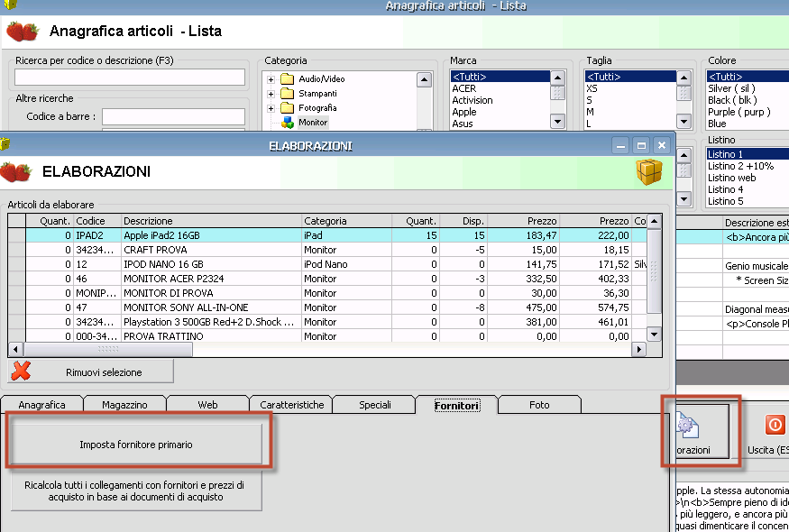
Task: Select <Tutti> in the Marca list
Action: point(500,77)
